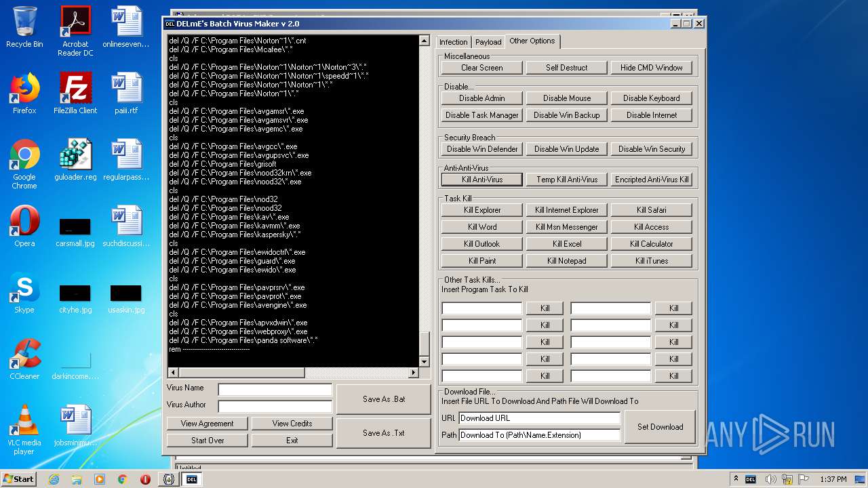Open the Start menu

tap(18, 479)
